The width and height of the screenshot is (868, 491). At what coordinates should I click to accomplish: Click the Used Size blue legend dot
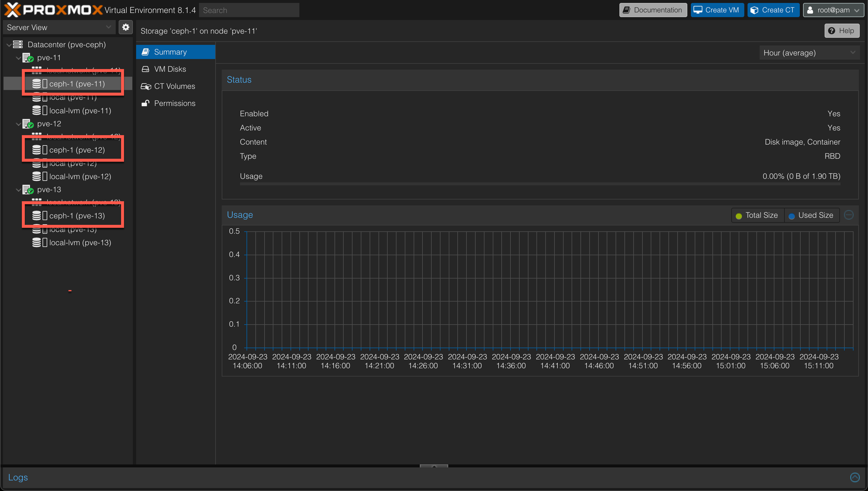[x=792, y=216]
